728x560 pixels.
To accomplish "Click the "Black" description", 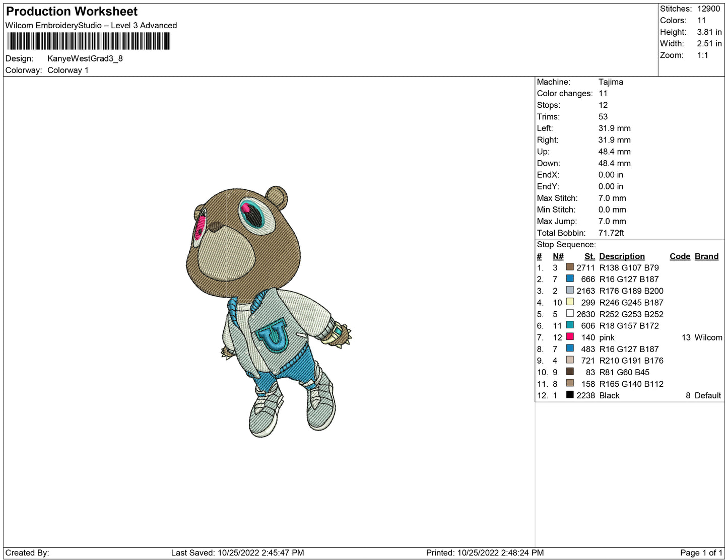I will (x=610, y=395).
